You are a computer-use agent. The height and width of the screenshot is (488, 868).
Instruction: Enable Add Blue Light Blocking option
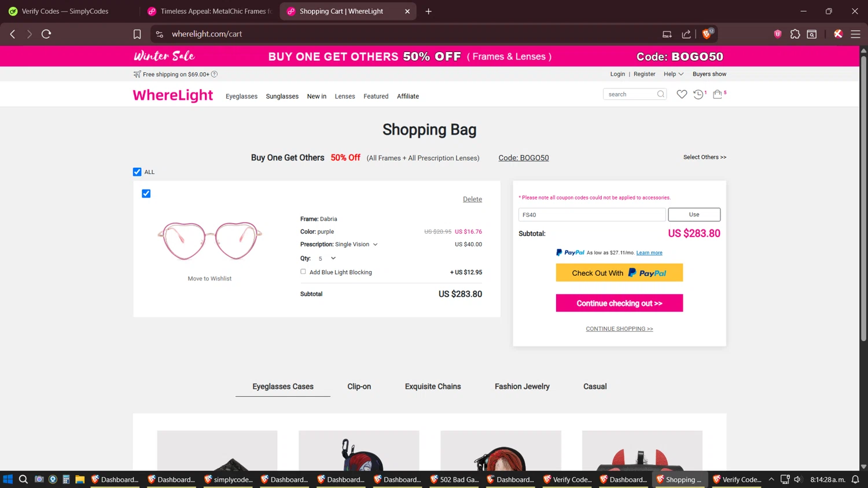(303, 272)
